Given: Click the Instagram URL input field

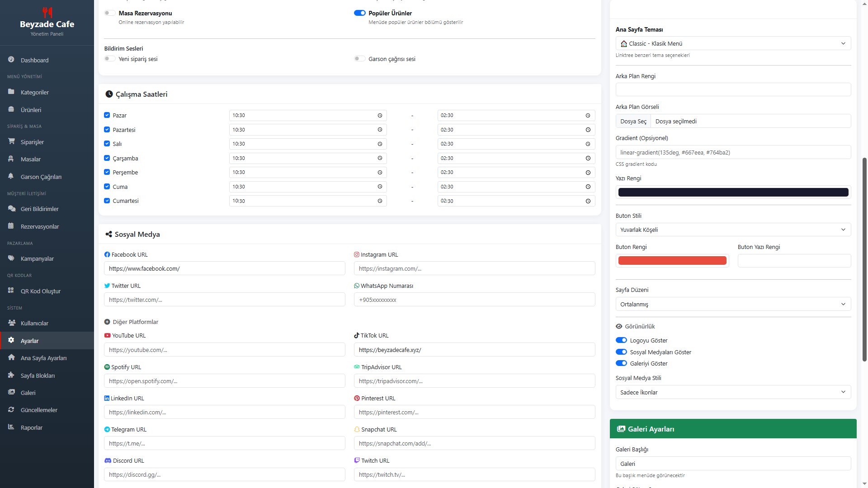Looking at the screenshot, I should point(474,268).
